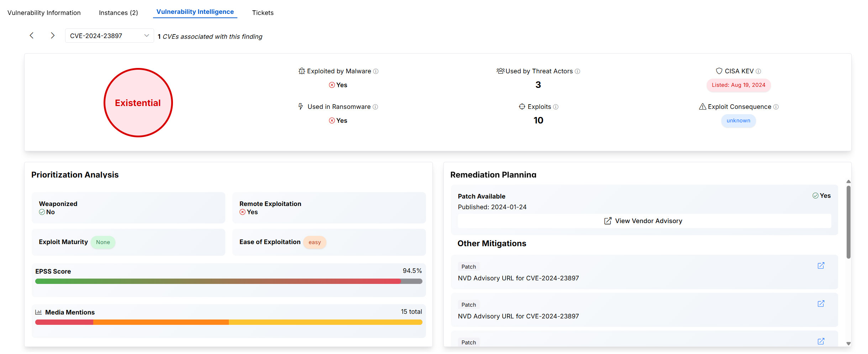Go to next CVE with right chevron

53,36
